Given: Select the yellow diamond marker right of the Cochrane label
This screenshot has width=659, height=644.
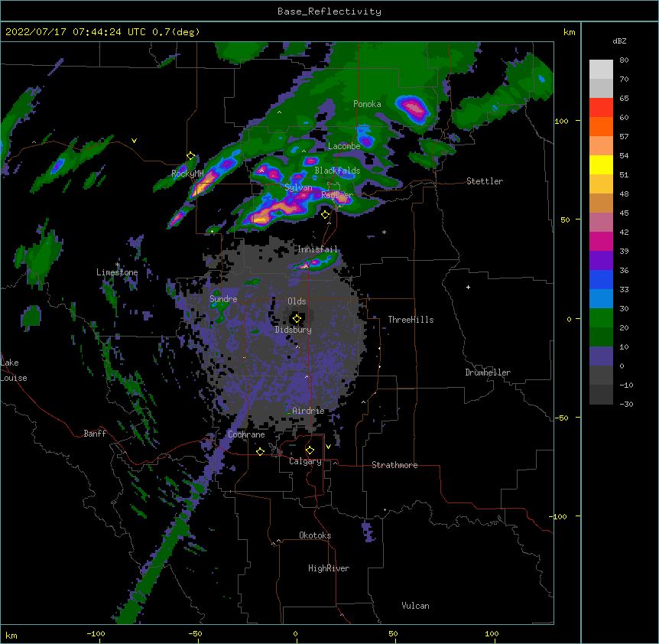Looking at the screenshot, I should pyautogui.click(x=260, y=451).
